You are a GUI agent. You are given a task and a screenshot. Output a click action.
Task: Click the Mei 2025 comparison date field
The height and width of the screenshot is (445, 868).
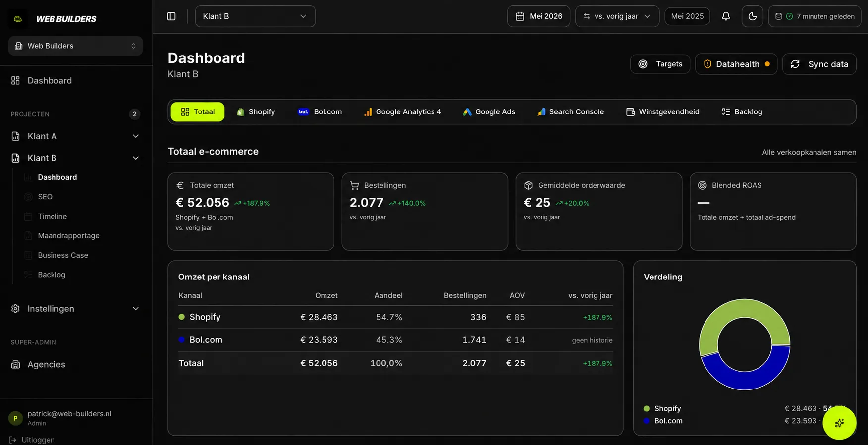[687, 16]
